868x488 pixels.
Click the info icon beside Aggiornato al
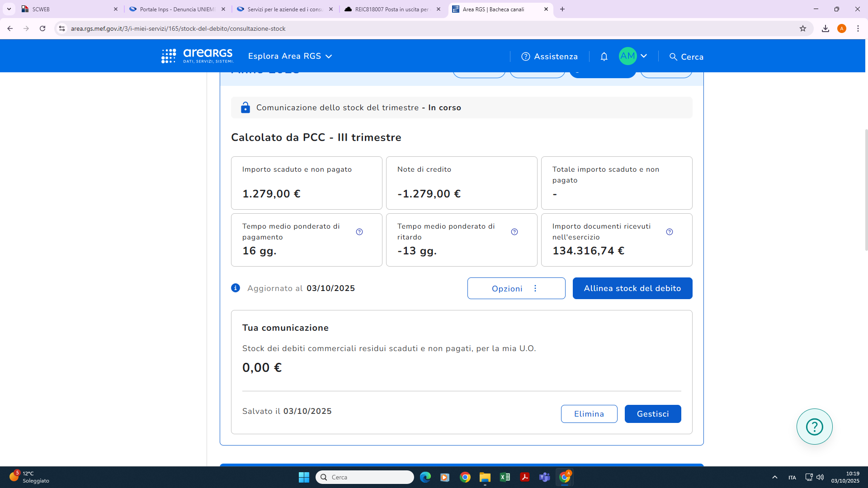tap(236, 288)
